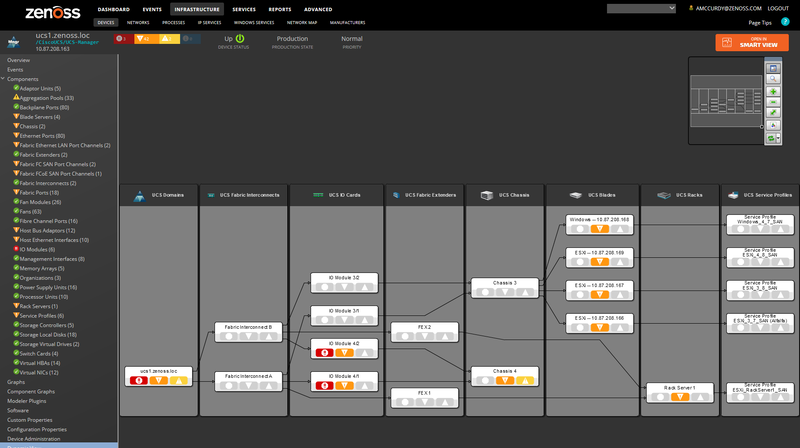Open the Services menu

coord(244,9)
